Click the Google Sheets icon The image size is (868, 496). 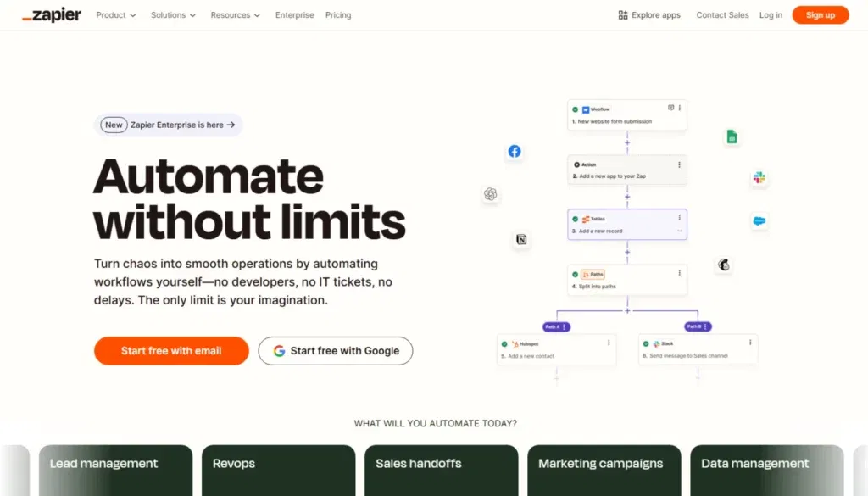[732, 136]
